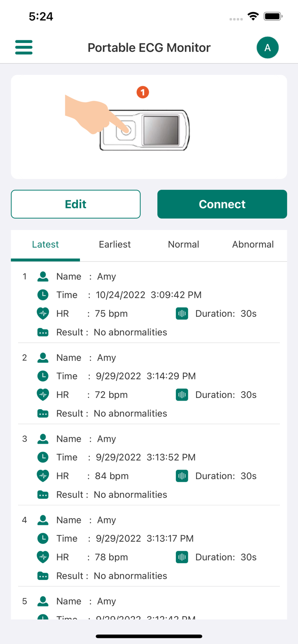Click the person icon in record 3
The height and width of the screenshot is (644, 298).
pos(43,439)
